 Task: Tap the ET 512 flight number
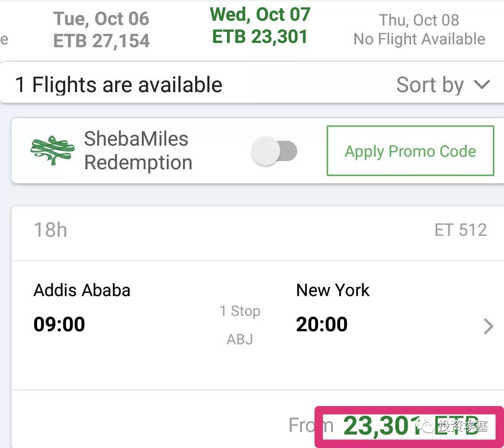tap(460, 231)
